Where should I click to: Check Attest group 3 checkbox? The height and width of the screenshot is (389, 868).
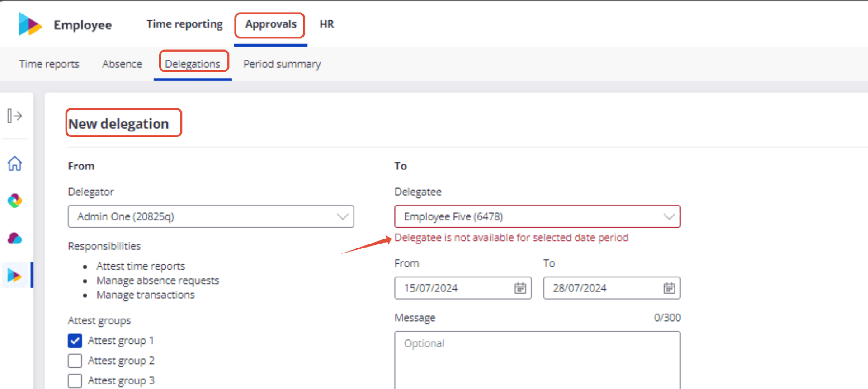click(x=75, y=380)
